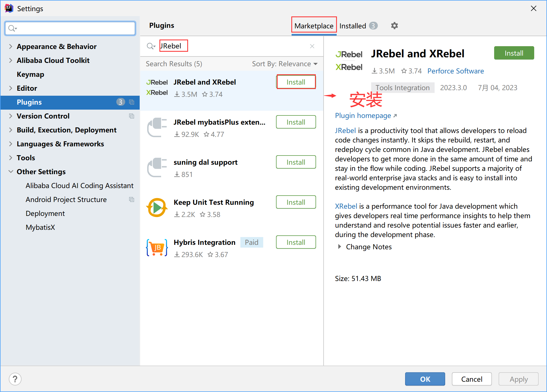This screenshot has width=547, height=392.
Task: Install Hybris Integration plugin
Action: (296, 242)
